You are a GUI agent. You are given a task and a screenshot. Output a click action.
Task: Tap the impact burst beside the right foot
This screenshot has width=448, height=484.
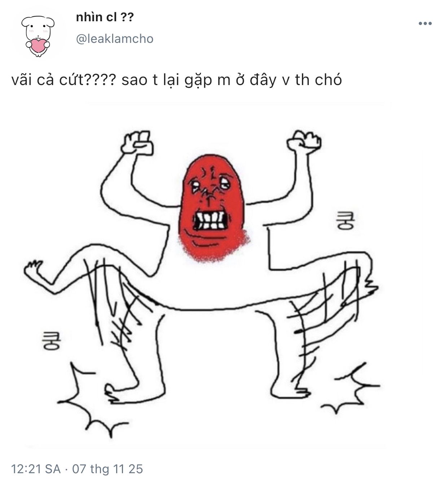352,389
